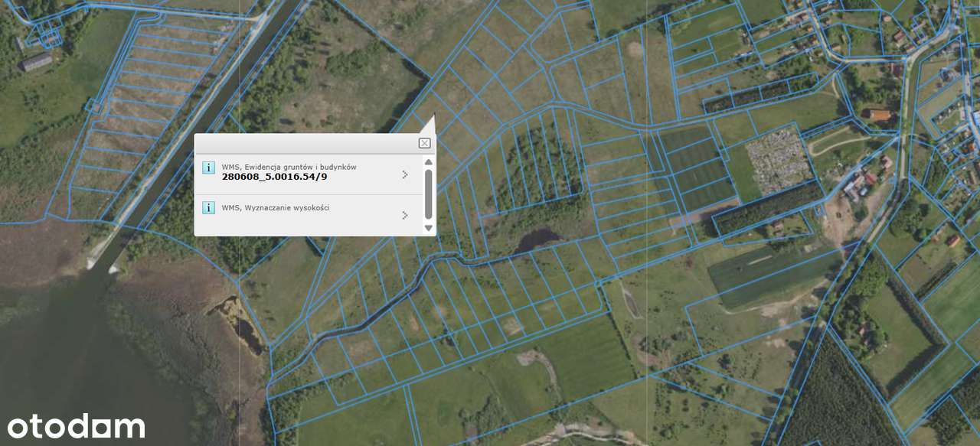This screenshot has width=980, height=446.
Task: Click the popup scrollbar up arrow
Action: [x=428, y=162]
